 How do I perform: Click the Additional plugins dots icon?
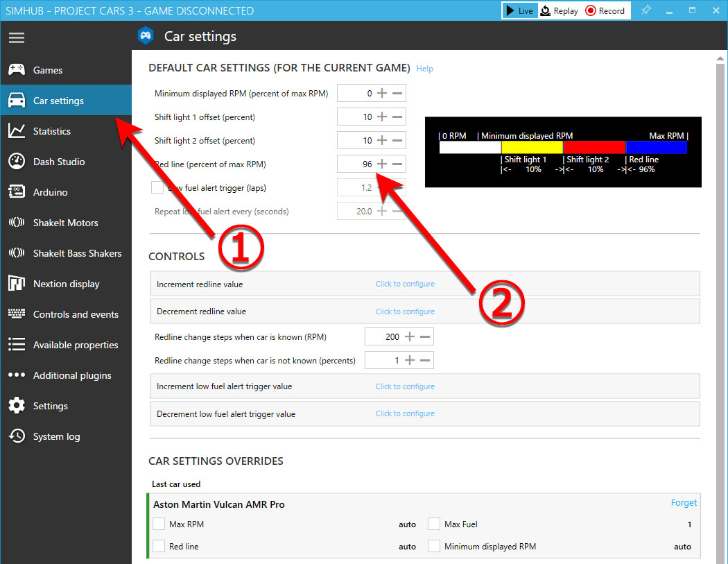[x=17, y=375]
